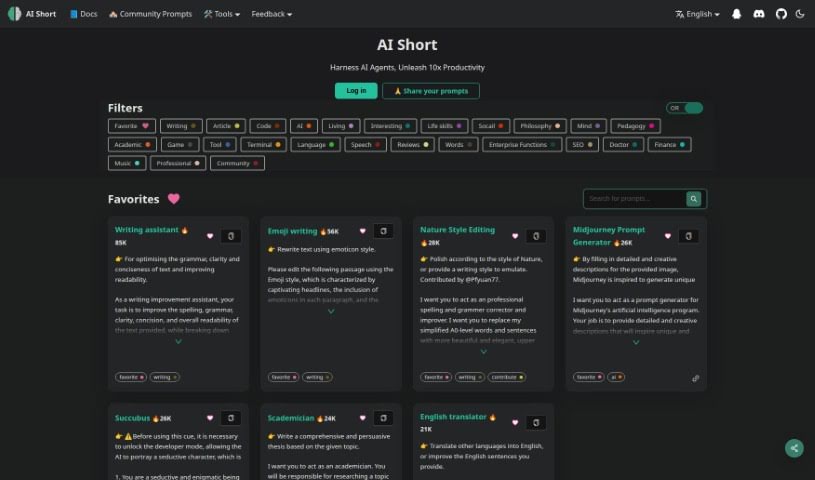Viewport: 815px width, 480px height.
Task: Unfavorite the Scademician card heart
Action: pos(362,418)
